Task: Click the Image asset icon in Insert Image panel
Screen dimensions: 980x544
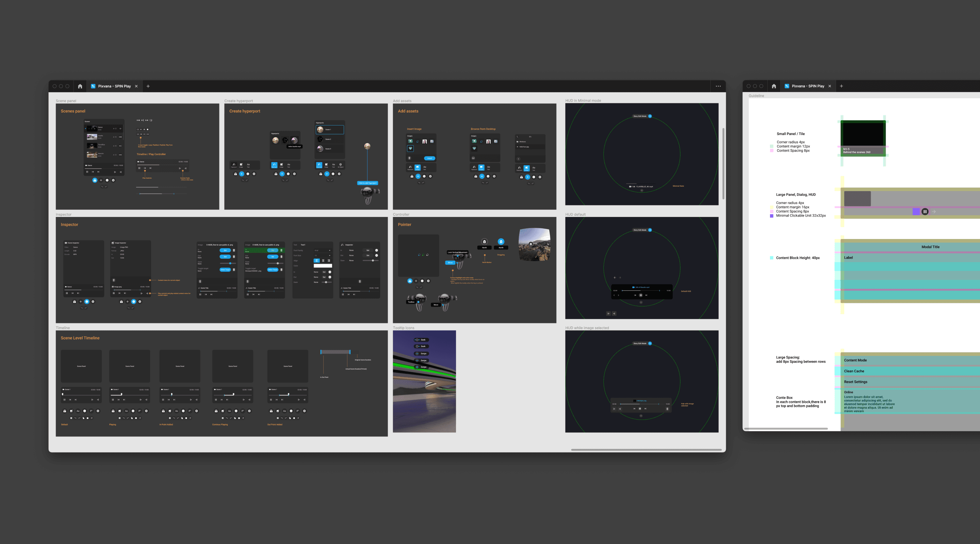Action: coord(418,168)
